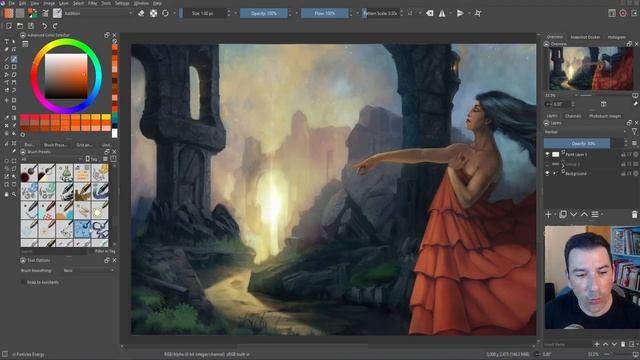Image resolution: width=640 pixels, height=360 pixels.
Task: Hide Paint Layer 5 using eye icon
Action: coord(547,154)
